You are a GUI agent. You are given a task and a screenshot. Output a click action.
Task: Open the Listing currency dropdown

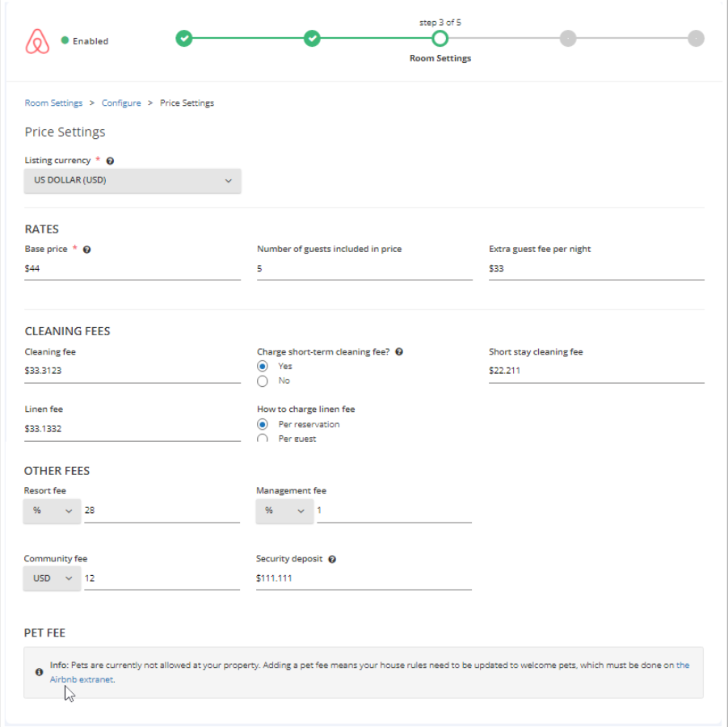[x=133, y=181]
